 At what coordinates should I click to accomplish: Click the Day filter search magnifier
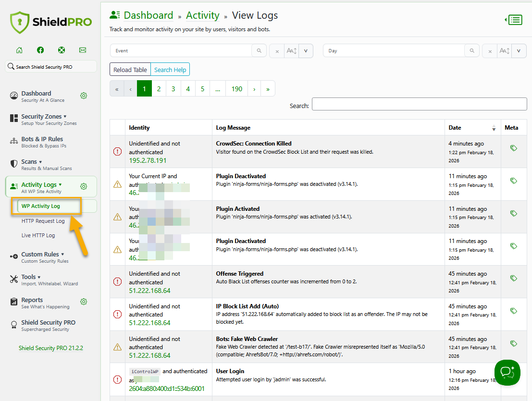click(471, 51)
